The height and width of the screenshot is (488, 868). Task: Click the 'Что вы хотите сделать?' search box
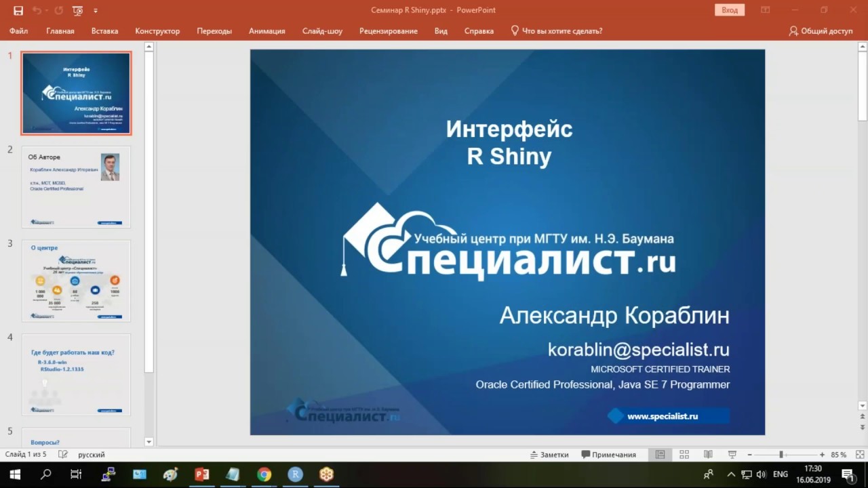point(557,31)
